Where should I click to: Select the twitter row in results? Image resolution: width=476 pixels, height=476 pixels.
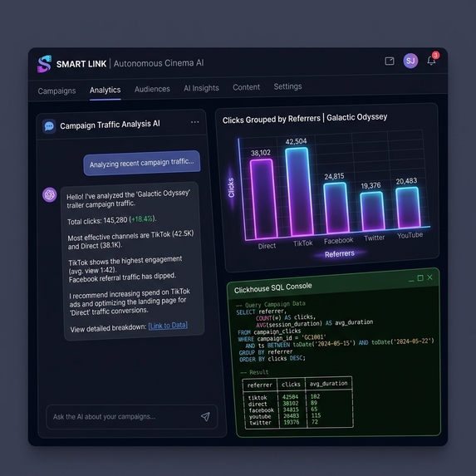(299, 423)
